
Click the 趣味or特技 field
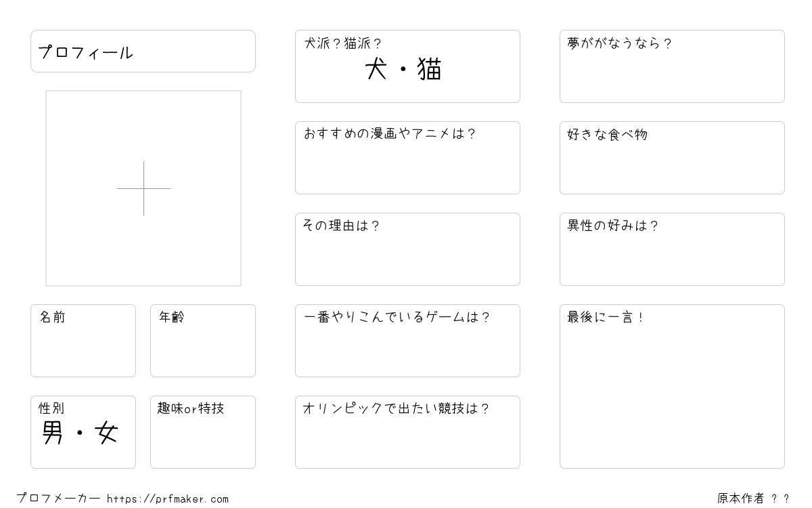tap(203, 432)
